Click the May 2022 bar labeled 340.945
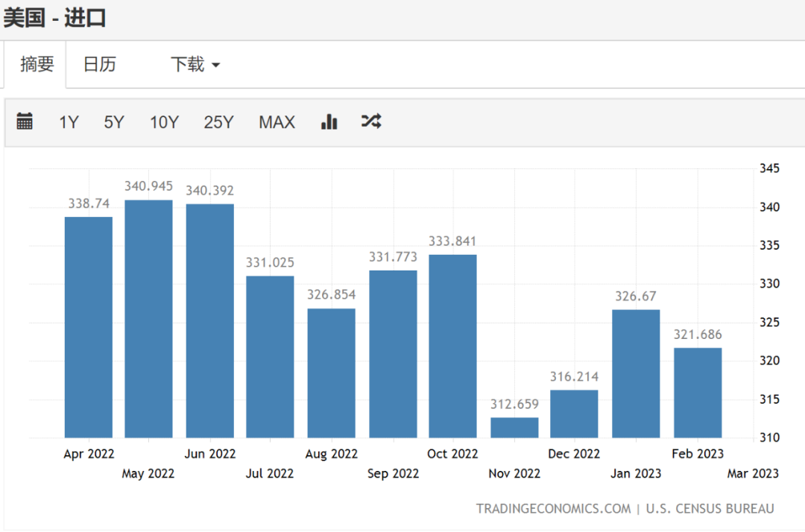The image size is (805, 532). [149, 319]
